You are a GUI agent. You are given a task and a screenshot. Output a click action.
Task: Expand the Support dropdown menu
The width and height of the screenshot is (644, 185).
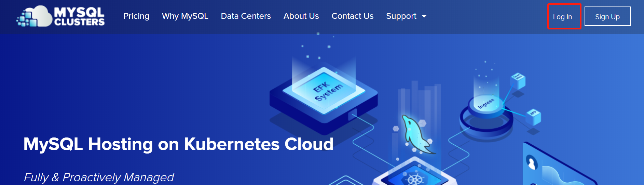click(x=406, y=16)
